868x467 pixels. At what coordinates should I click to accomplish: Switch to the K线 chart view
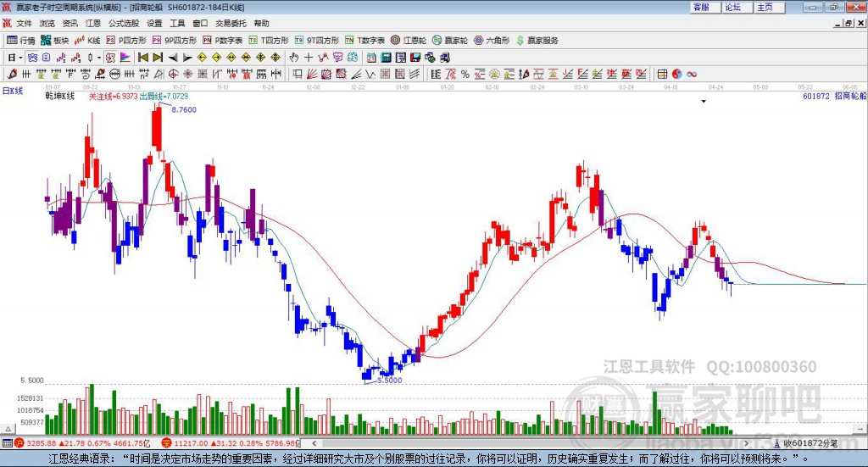[x=87, y=41]
